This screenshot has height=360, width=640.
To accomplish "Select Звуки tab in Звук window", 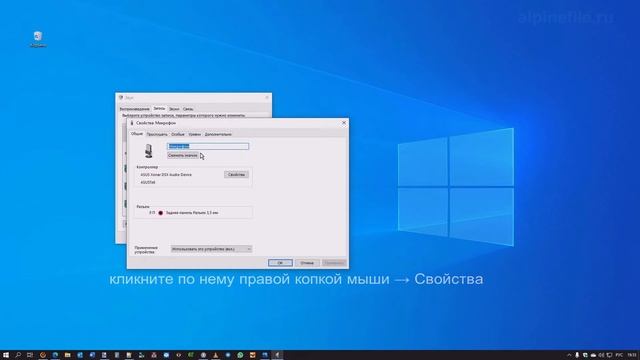I will coord(174,109).
